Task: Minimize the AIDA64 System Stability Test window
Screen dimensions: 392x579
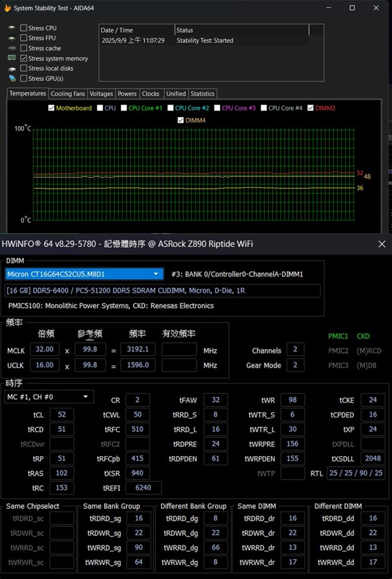Action: point(329,8)
